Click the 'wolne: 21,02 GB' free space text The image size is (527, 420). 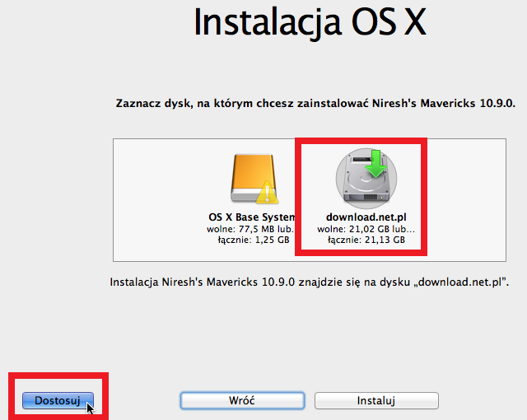pyautogui.click(x=366, y=229)
